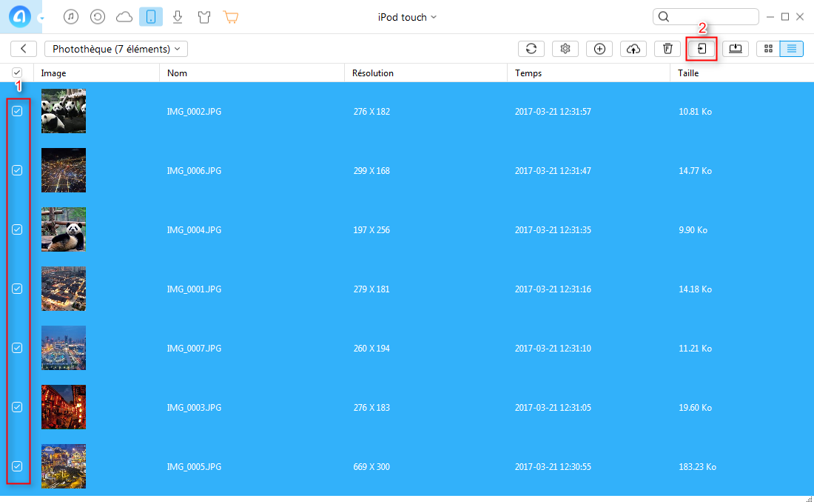Refresh the photo list
This screenshot has height=504, width=814.
click(531, 49)
